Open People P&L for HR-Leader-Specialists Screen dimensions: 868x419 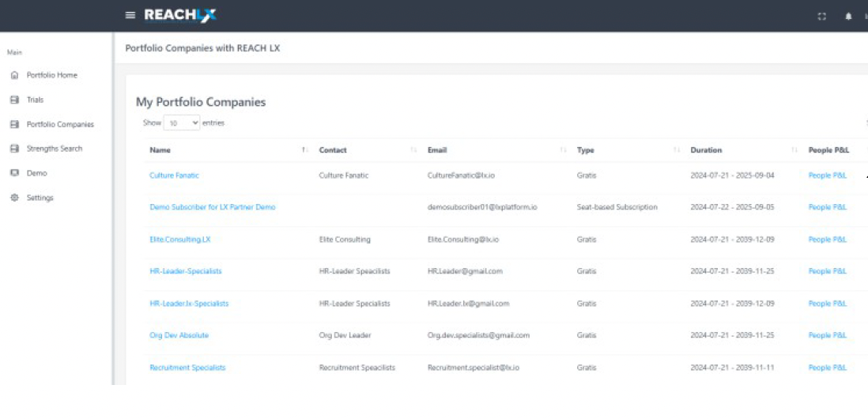tap(828, 271)
